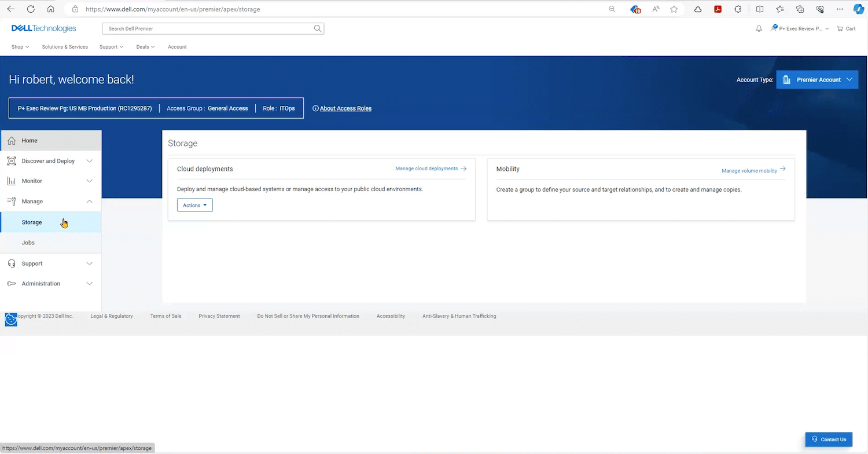Open the favorites list icon
The height and width of the screenshot is (454, 868).
780,9
